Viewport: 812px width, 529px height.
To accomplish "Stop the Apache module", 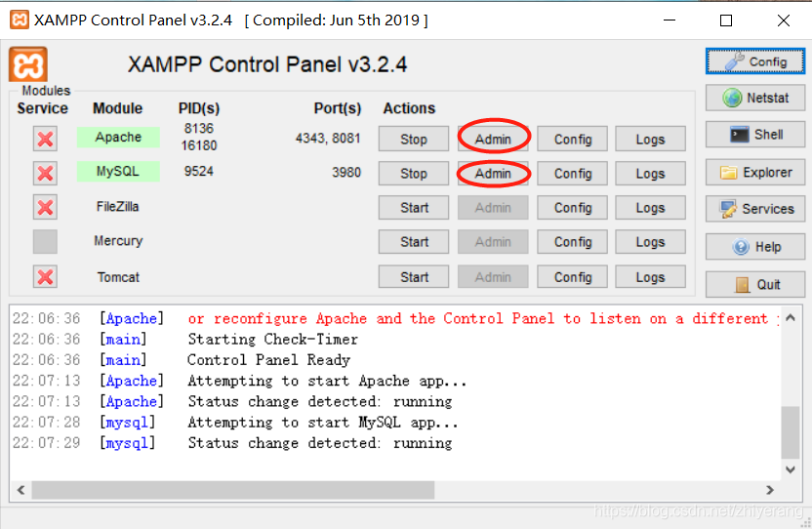I will [x=413, y=139].
